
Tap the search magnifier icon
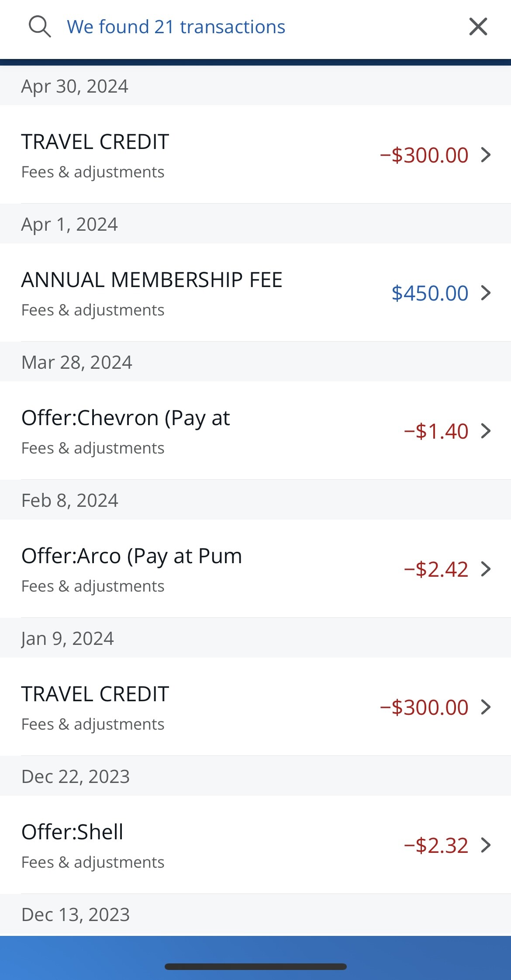pyautogui.click(x=40, y=27)
